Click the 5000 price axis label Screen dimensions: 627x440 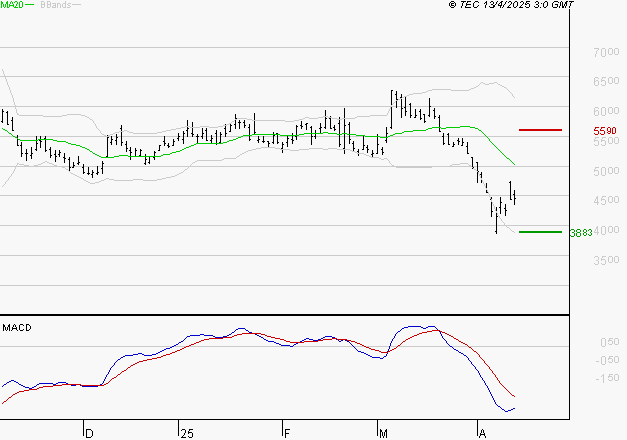(606, 171)
